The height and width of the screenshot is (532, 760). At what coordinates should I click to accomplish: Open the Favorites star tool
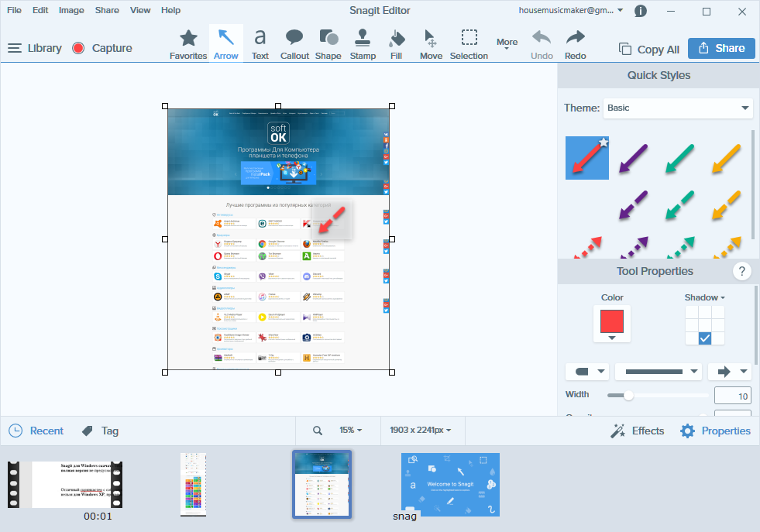(188, 44)
